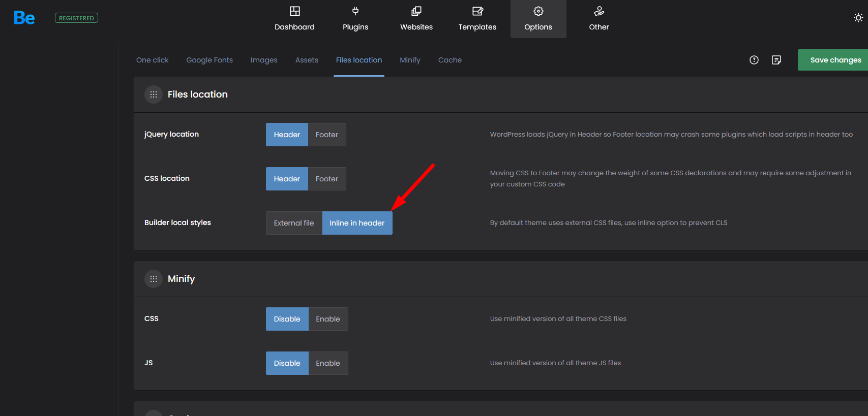Enable CSS minification
Viewport: 868px width, 416px height.
328,319
